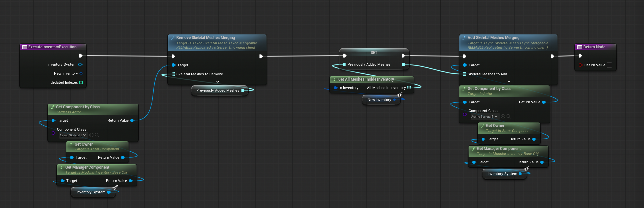Click the Skeletal Meshes to Remove array pin
Image resolution: width=644 pixels, height=208 pixels.
[173, 74]
